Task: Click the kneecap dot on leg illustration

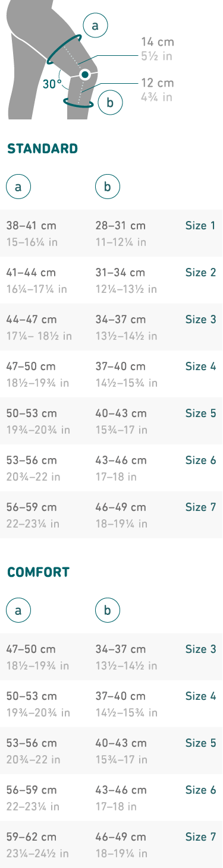Action: click(x=85, y=75)
